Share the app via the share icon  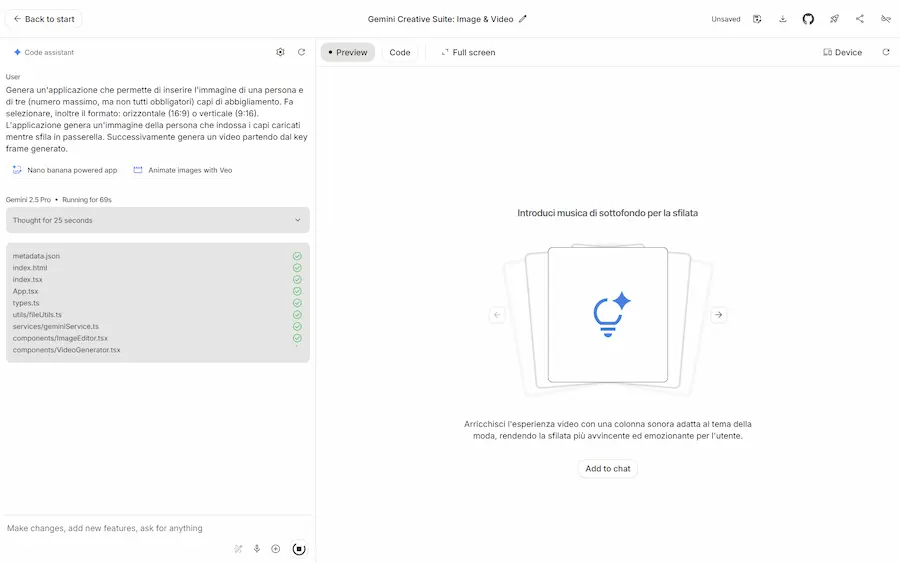[x=860, y=19]
